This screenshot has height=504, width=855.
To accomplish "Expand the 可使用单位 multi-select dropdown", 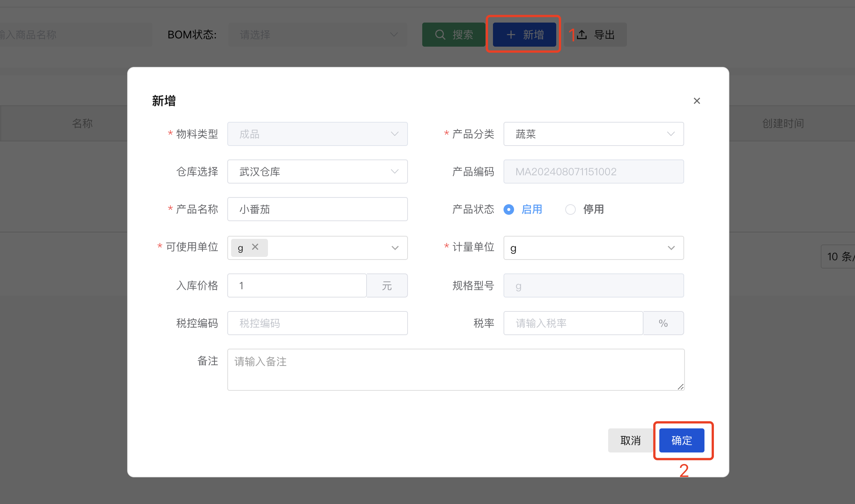I will pos(394,248).
